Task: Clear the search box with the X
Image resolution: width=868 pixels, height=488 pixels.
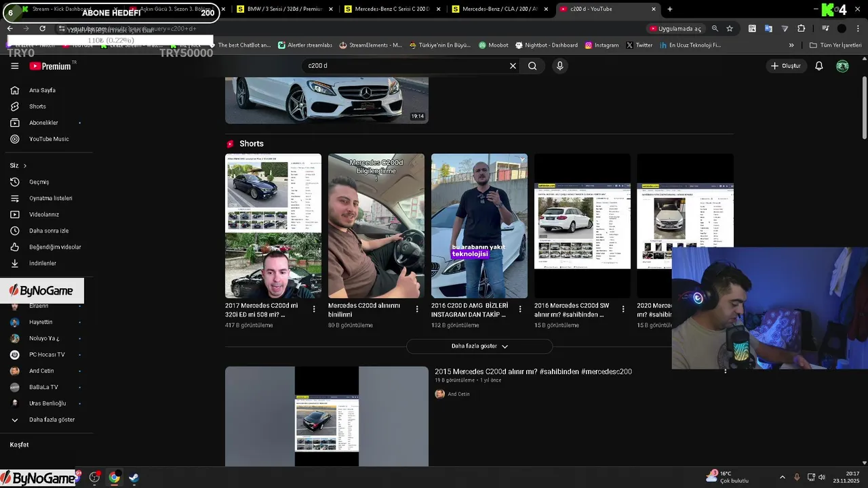Action: (513, 66)
